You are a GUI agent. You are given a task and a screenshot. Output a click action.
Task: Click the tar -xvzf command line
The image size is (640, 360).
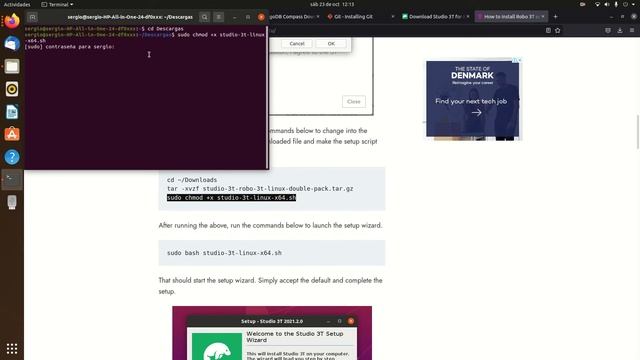click(x=260, y=189)
